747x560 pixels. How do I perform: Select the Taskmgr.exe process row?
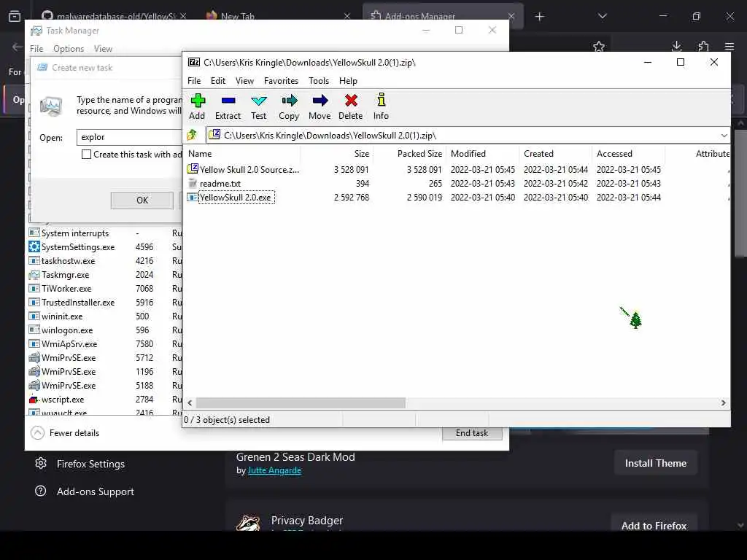tap(105, 275)
